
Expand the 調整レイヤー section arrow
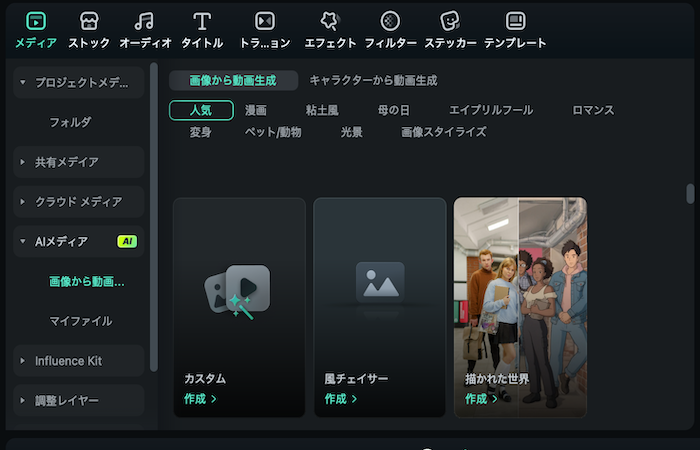pyautogui.click(x=23, y=400)
